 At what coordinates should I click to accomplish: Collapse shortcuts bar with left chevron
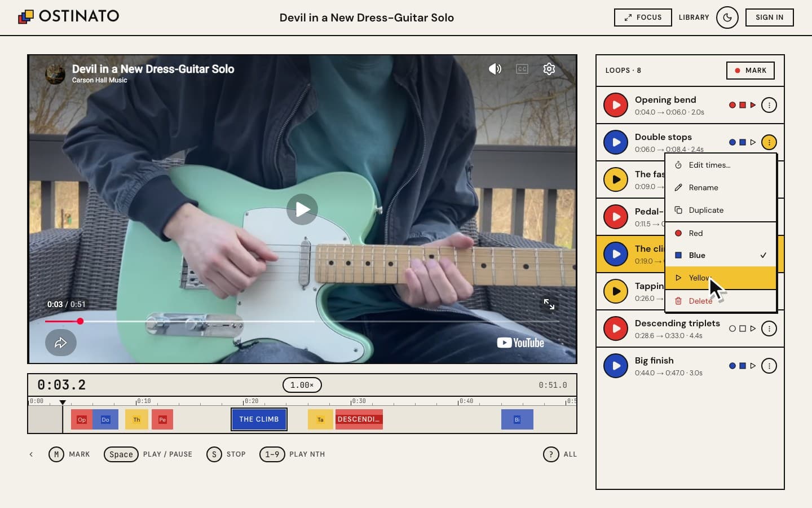pos(31,454)
